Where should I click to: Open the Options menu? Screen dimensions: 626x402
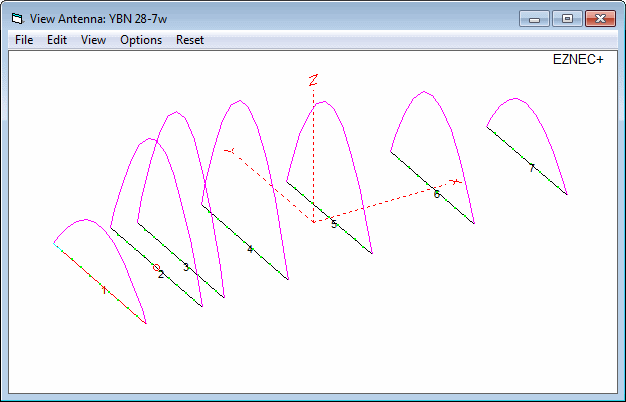141,40
